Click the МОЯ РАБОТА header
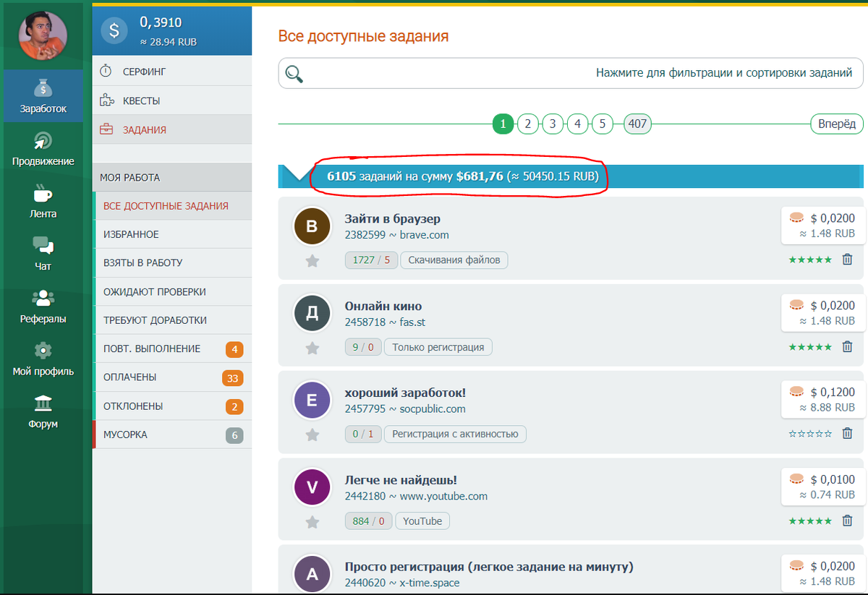This screenshot has width=868, height=595. (x=172, y=177)
